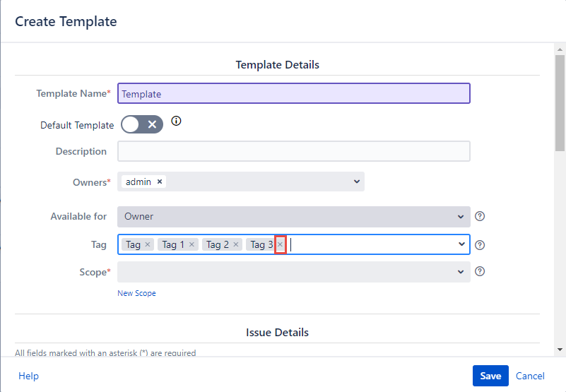Open help icon next to Tag field
Image resolution: width=566 pixels, height=392 pixels.
(x=480, y=245)
